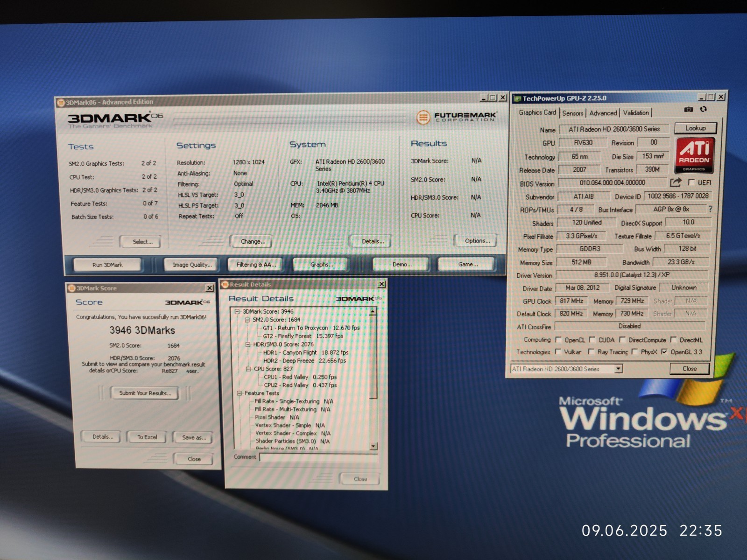
Task: Click Close button in 3DMark Score window
Action: coord(194,459)
